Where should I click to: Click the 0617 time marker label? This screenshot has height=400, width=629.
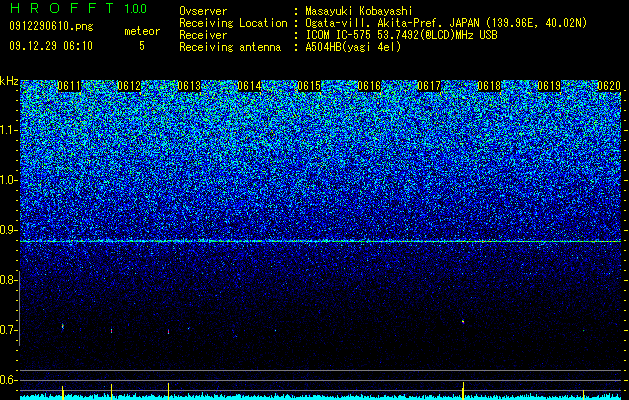pyautogui.click(x=429, y=86)
